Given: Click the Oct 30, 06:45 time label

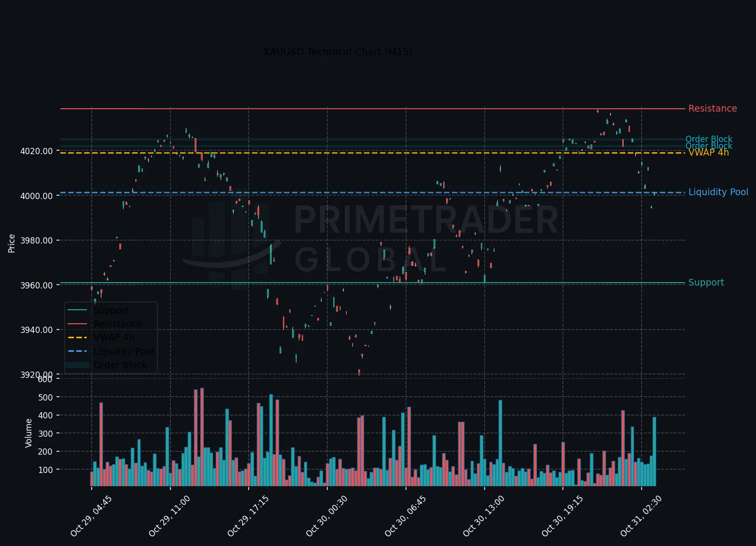Looking at the screenshot, I should (x=406, y=516).
